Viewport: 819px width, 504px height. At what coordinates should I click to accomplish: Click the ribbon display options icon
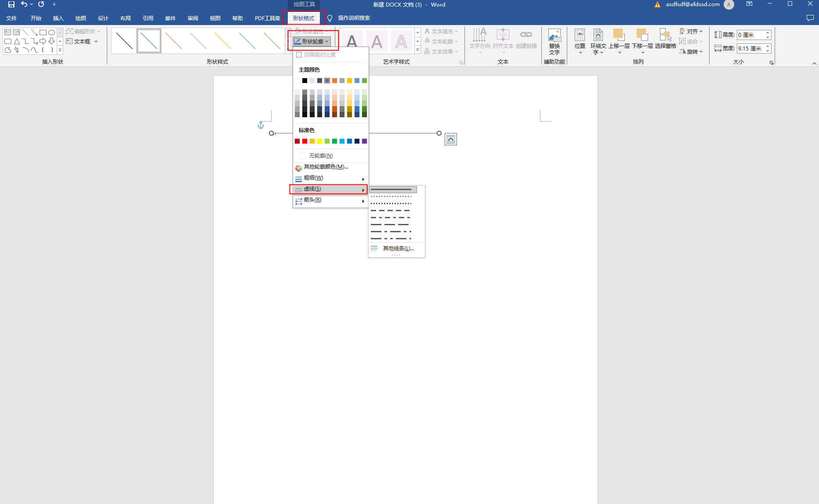pyautogui.click(x=749, y=4)
